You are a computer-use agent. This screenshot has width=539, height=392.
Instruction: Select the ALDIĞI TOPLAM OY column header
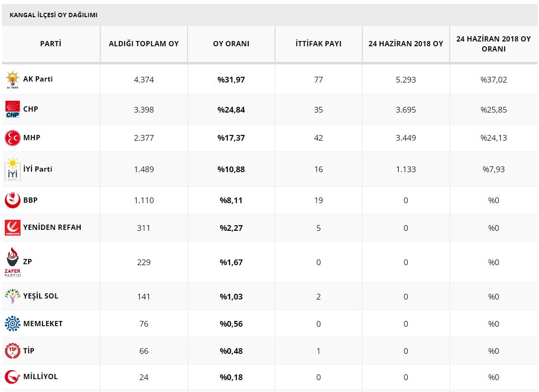144,43
